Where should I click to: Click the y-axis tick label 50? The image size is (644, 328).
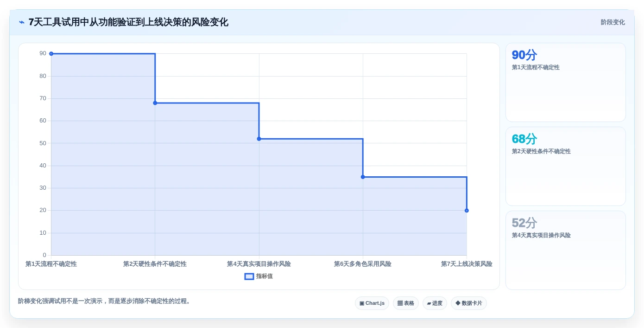coord(43,143)
